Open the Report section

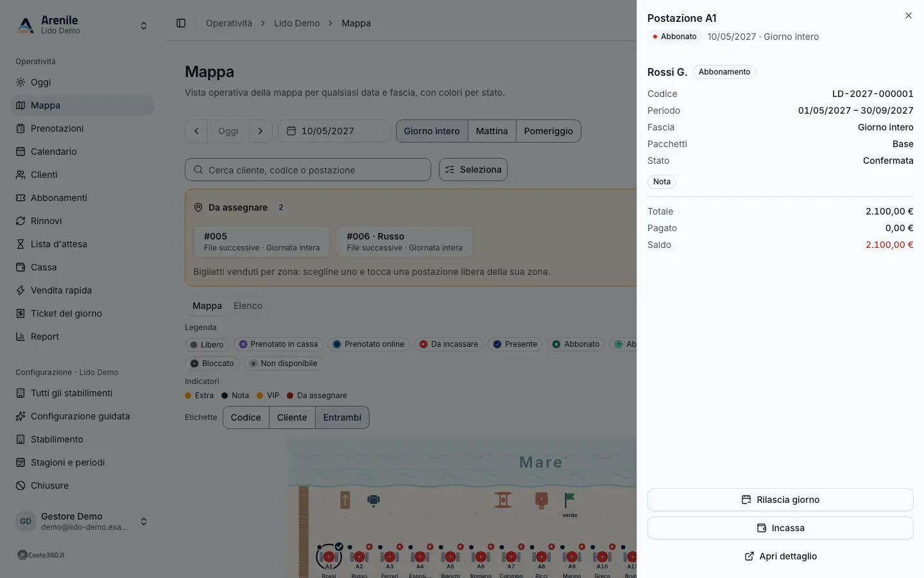point(83,337)
